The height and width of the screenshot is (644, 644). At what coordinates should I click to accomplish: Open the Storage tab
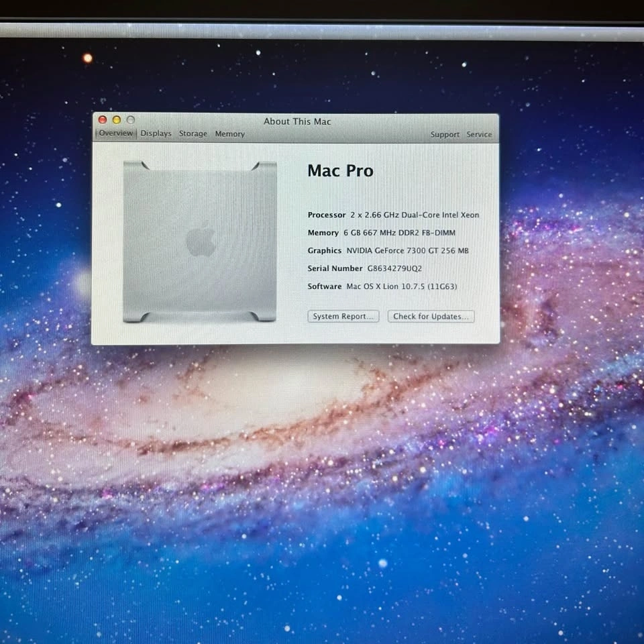[x=193, y=134]
